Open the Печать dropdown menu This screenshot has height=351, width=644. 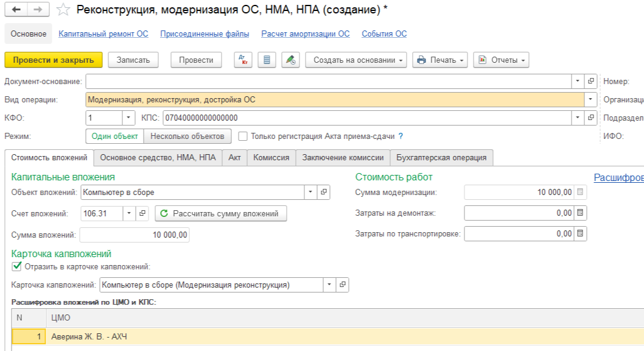(440, 60)
